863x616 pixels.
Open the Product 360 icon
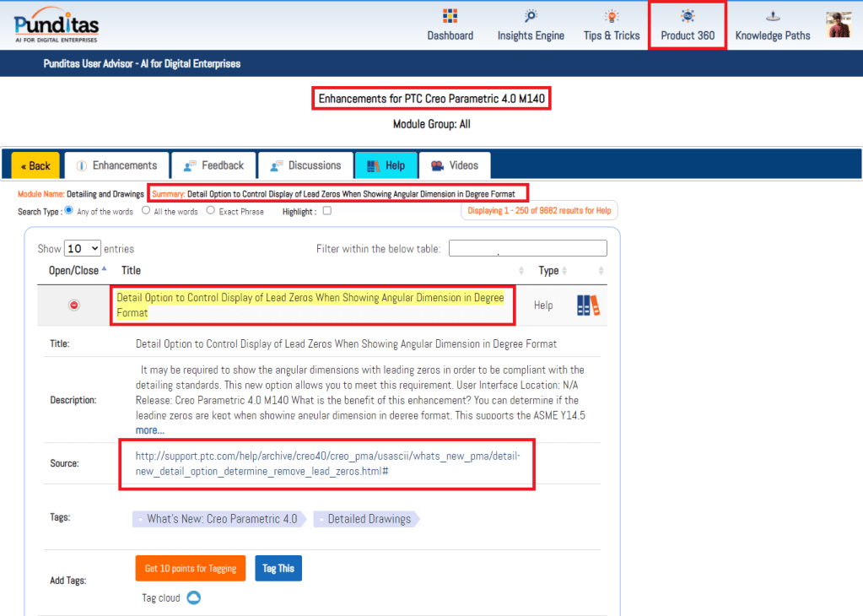tap(688, 16)
